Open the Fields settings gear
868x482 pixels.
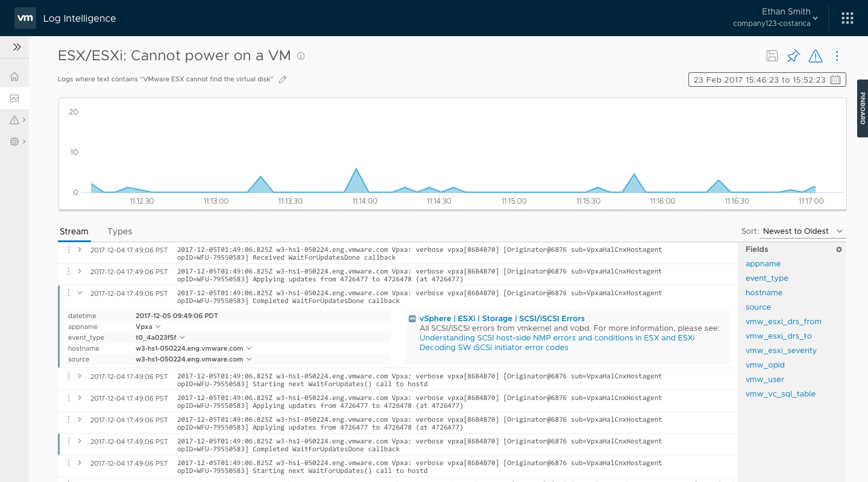(839, 249)
